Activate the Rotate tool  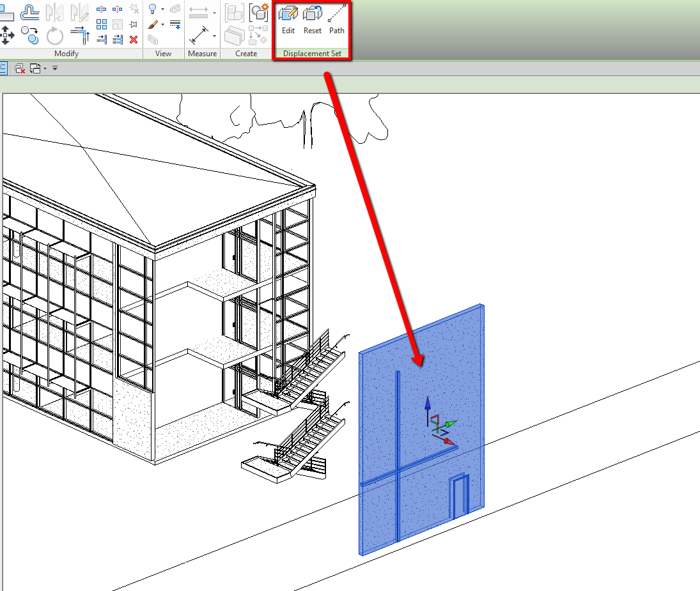click(54, 36)
